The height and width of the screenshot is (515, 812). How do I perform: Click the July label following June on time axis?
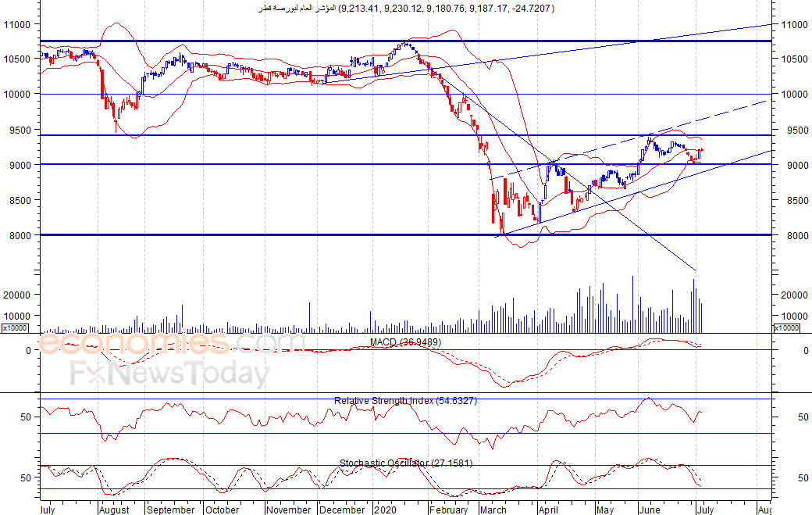click(x=705, y=510)
